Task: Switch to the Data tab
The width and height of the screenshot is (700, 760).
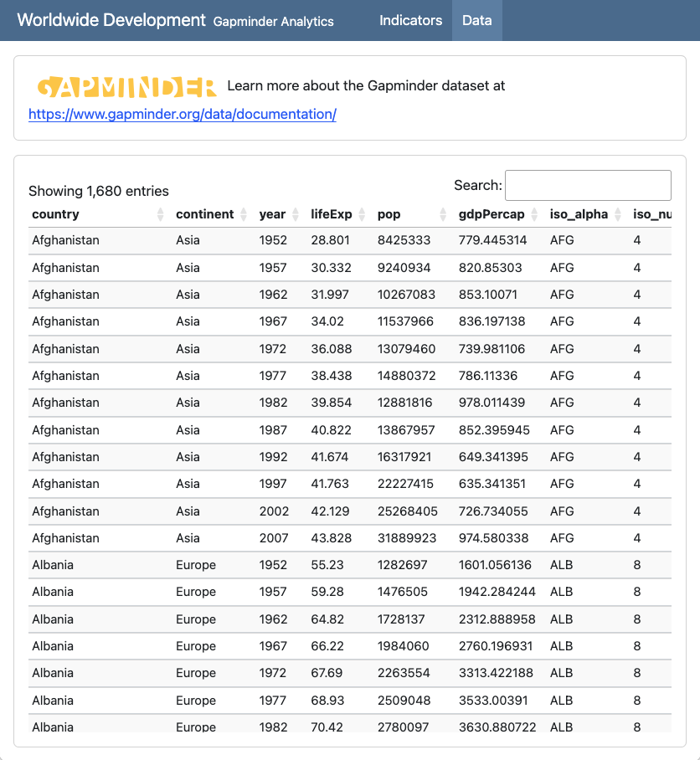Action: click(476, 20)
